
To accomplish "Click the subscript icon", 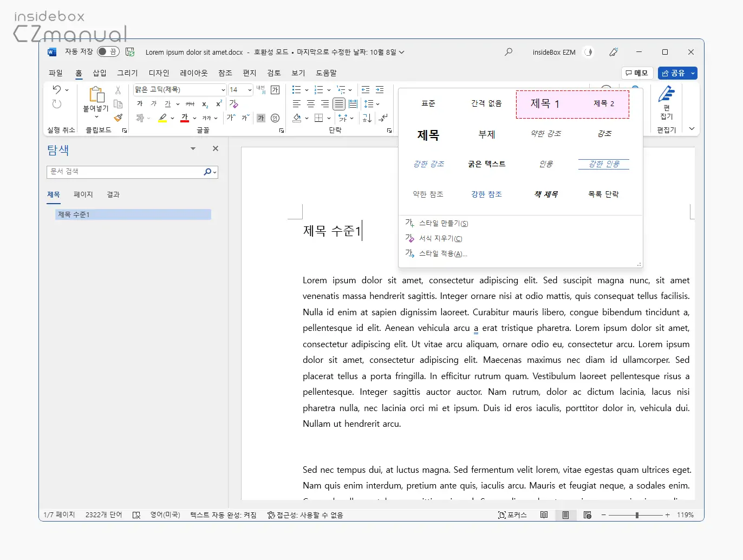I will coord(205,103).
